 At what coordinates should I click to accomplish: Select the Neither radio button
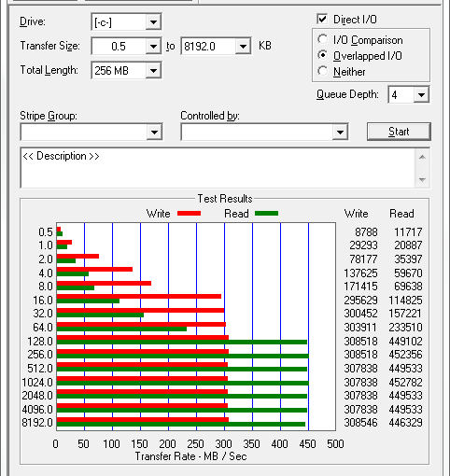tap(323, 71)
